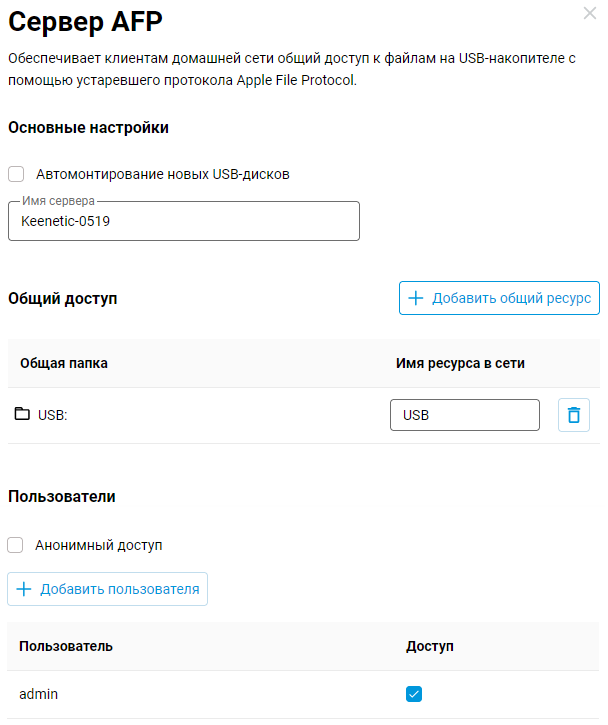Click the Доступ column header
The height and width of the screenshot is (725, 608).
point(430,646)
